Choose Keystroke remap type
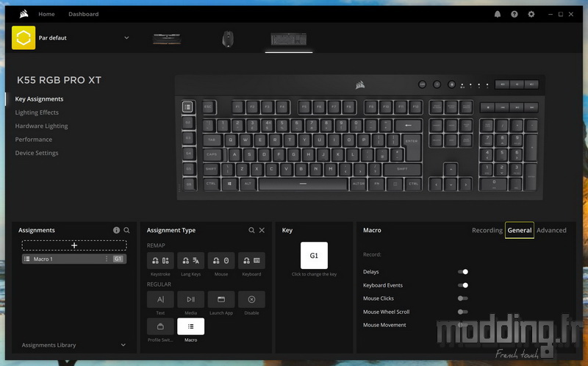Image resolution: width=588 pixels, height=366 pixels. coord(160,261)
